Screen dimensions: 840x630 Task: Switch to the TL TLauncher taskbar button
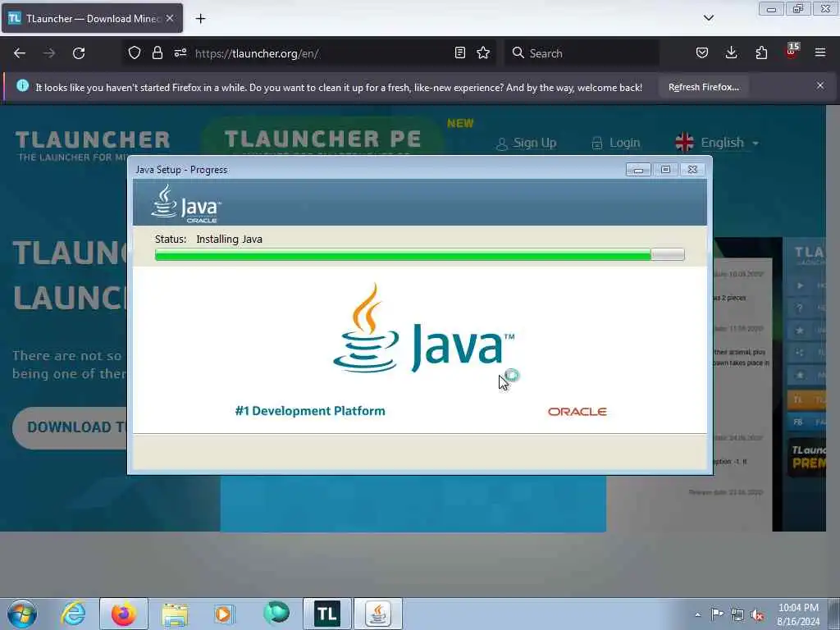click(326, 614)
